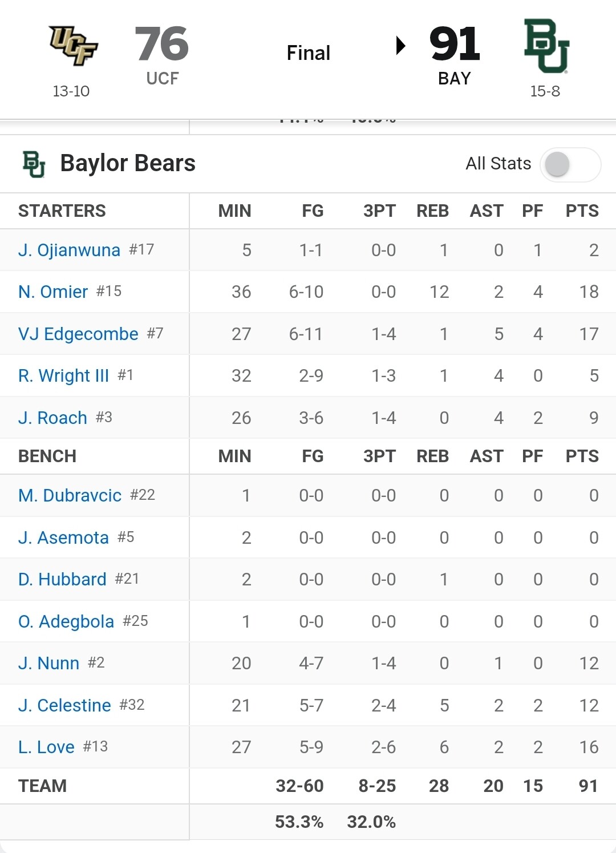Open M. Dubravcic player link
The height and width of the screenshot is (853, 616).
coord(70,495)
